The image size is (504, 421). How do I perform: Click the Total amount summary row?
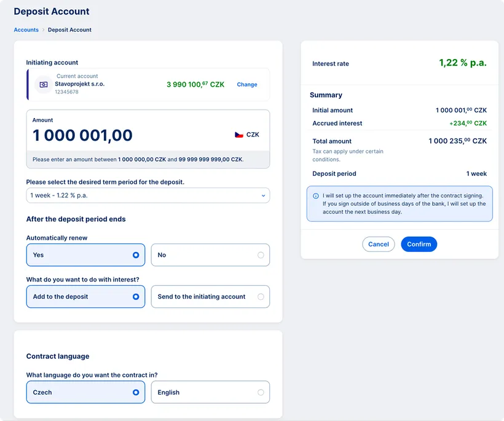400,141
